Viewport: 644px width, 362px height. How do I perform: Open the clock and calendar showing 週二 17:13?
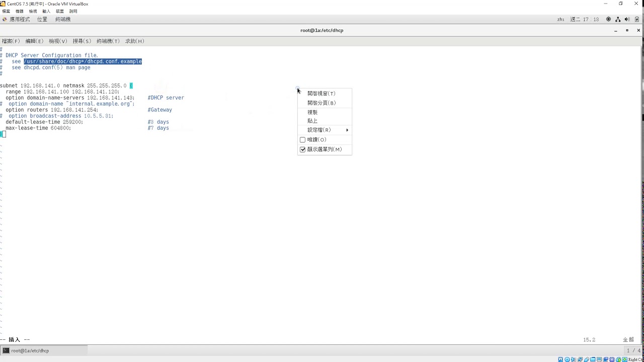(585, 19)
